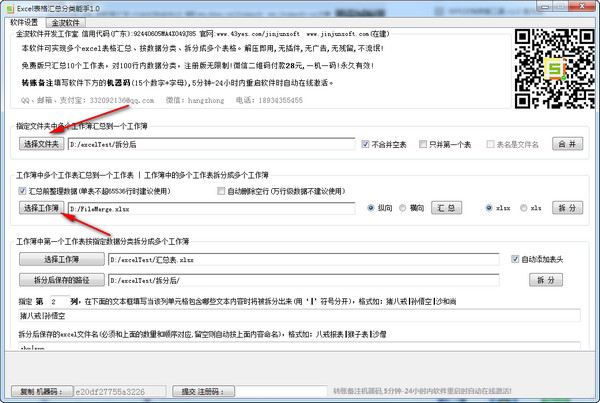Switch to the 软件设置 tab
Viewport: 600px width, 403px height.
click(24, 22)
